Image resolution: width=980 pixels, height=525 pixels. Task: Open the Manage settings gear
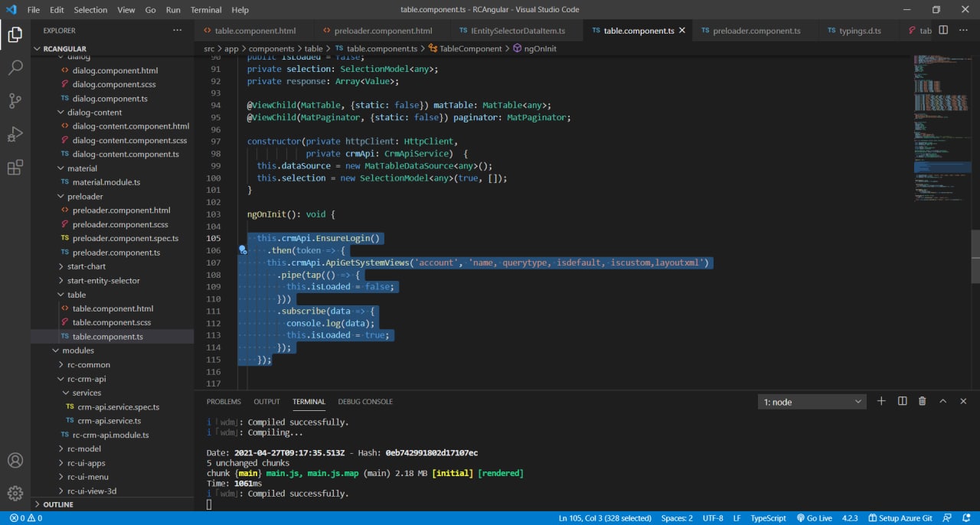pyautogui.click(x=15, y=494)
